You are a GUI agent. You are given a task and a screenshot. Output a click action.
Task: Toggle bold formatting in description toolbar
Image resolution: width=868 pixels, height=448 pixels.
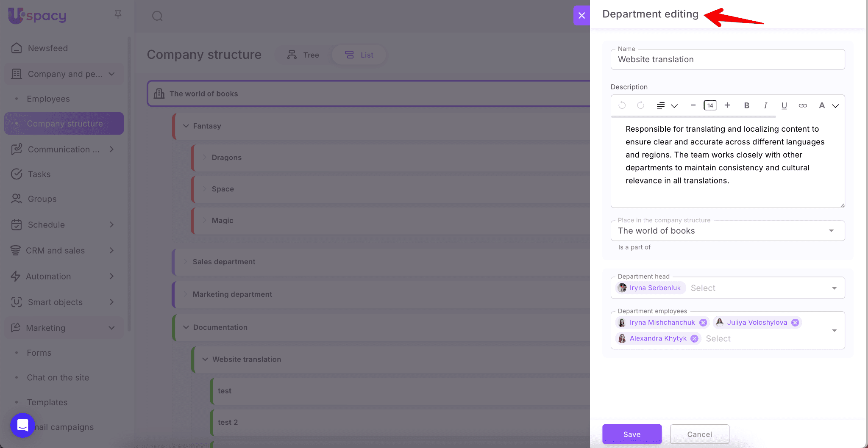point(747,105)
